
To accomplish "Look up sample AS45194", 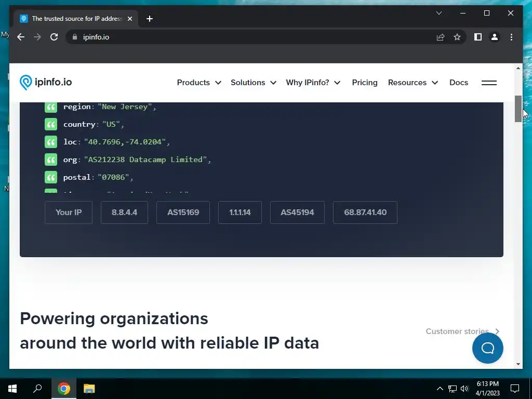I will [297, 212].
